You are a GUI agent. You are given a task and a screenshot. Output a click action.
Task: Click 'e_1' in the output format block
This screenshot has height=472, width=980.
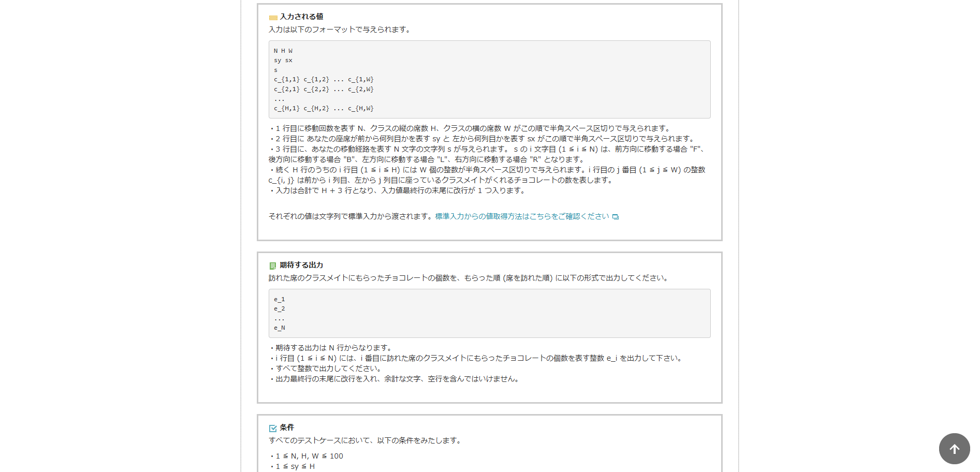[x=280, y=299]
